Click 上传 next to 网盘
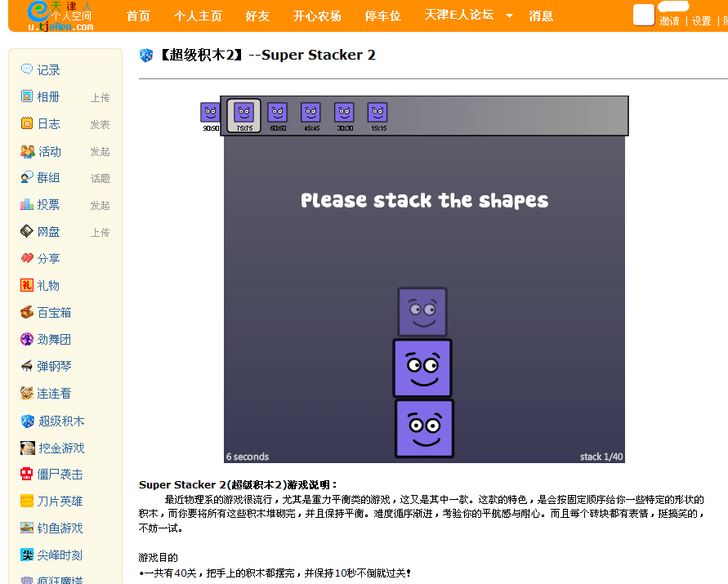 pos(100,232)
